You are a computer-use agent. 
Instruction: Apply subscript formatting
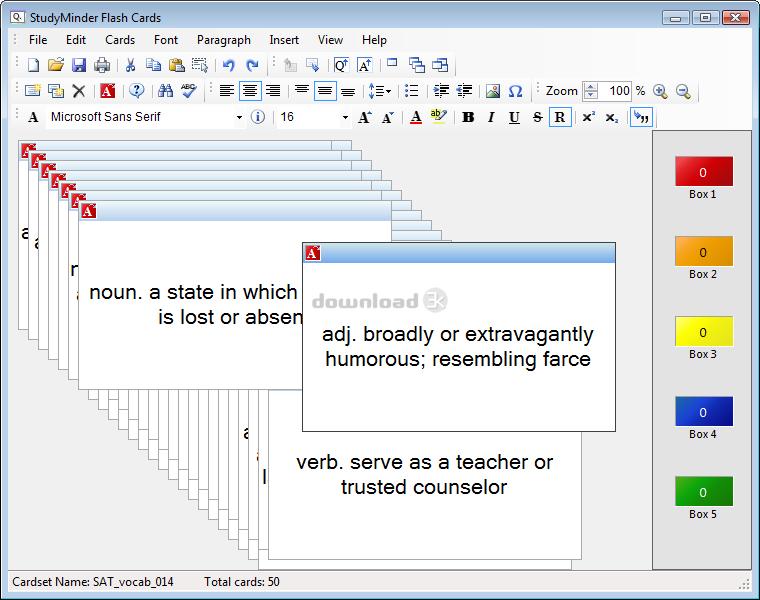coord(612,117)
